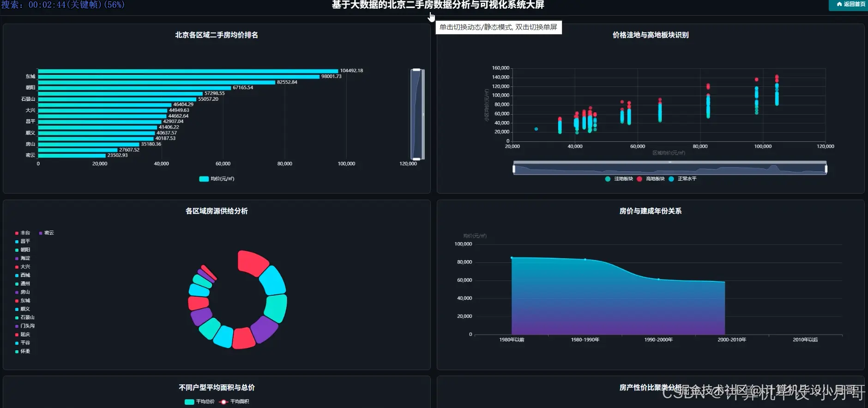Viewport: 868px width, 408px height.
Task: Click the dashboard title to toggle dynamic mode
Action: tap(438, 5)
